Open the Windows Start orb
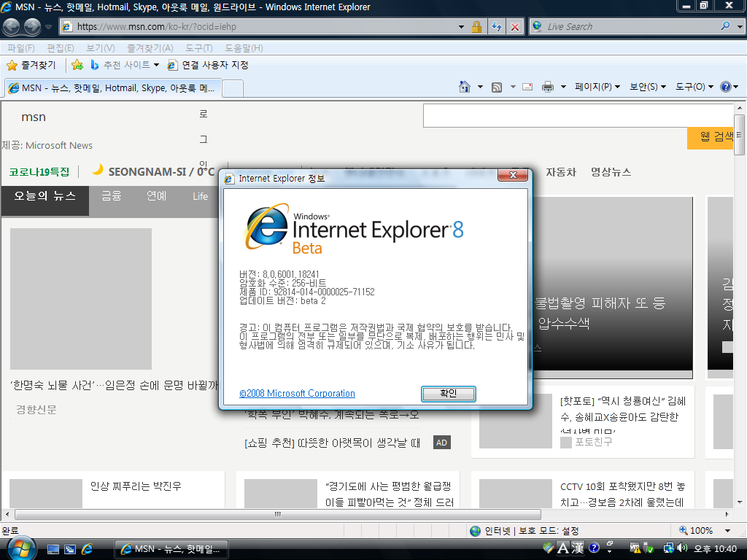The height and width of the screenshot is (560, 747). pyautogui.click(x=21, y=548)
